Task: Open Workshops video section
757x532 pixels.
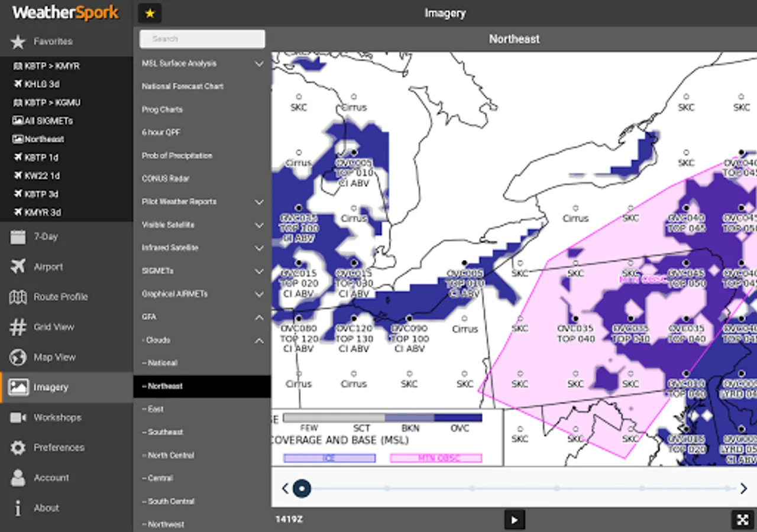Action: coord(57,417)
